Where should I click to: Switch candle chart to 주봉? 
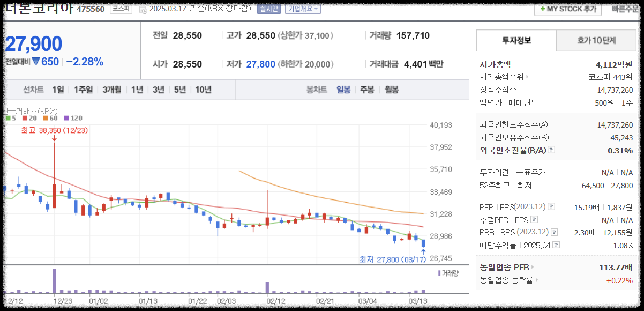coord(367,90)
